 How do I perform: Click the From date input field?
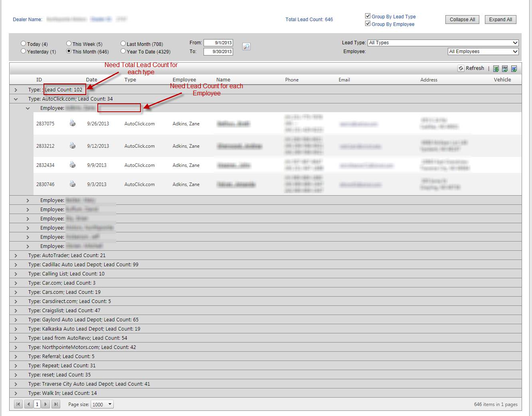218,43
